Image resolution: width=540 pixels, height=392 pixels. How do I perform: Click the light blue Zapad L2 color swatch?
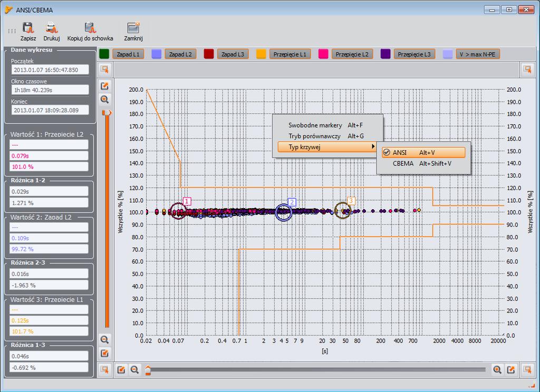coord(156,54)
